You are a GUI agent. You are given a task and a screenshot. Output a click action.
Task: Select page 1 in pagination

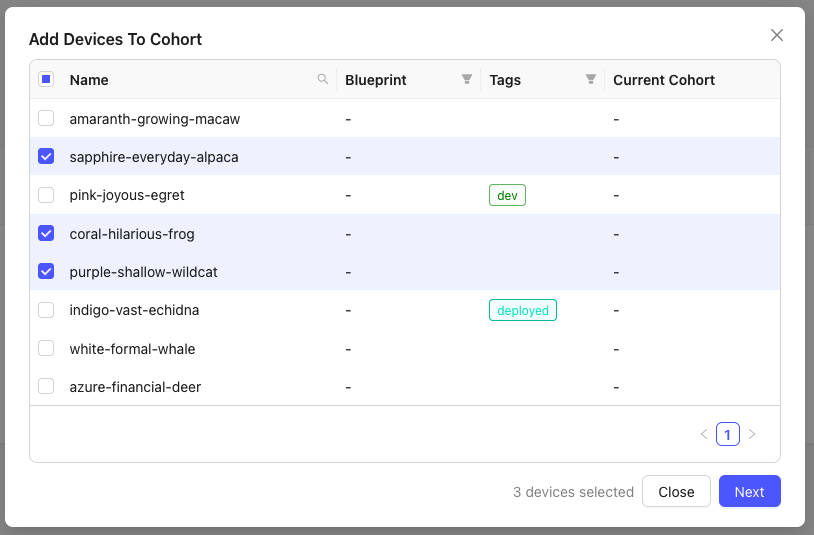coord(728,434)
